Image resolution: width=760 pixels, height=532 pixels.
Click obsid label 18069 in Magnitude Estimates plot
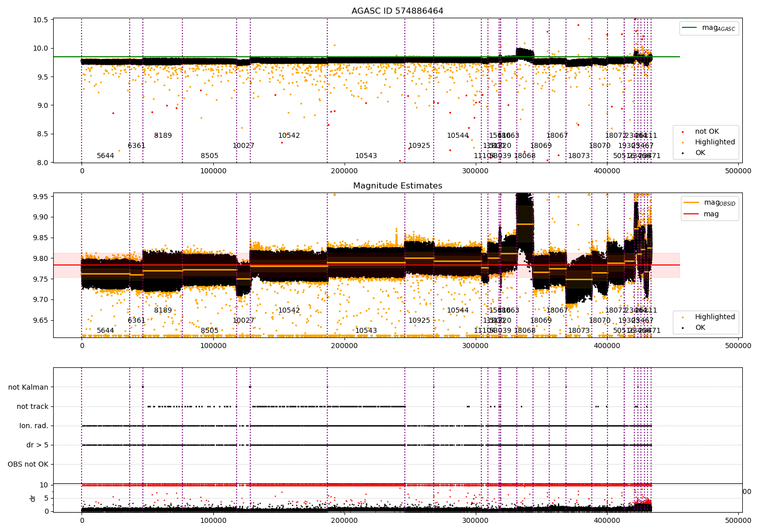[x=541, y=321]
